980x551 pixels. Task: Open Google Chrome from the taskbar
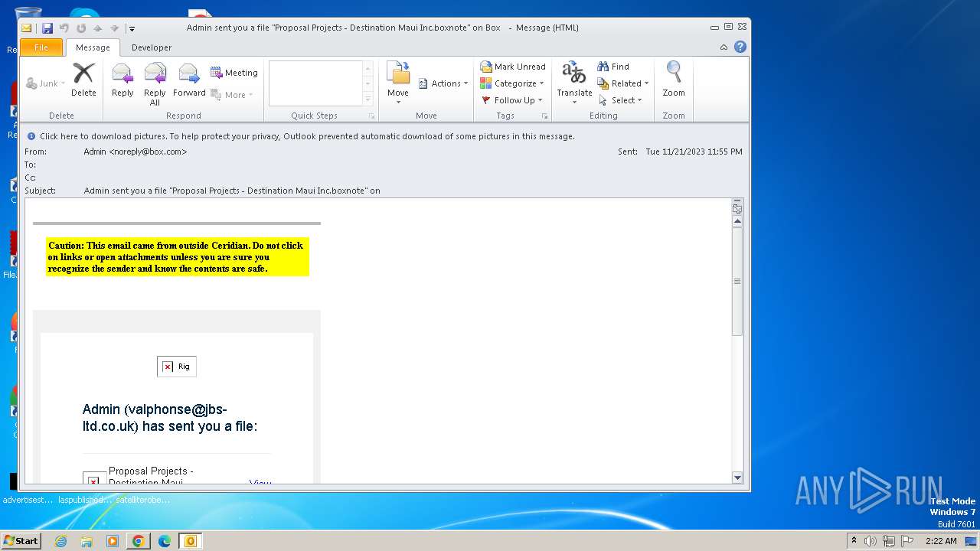click(x=139, y=541)
